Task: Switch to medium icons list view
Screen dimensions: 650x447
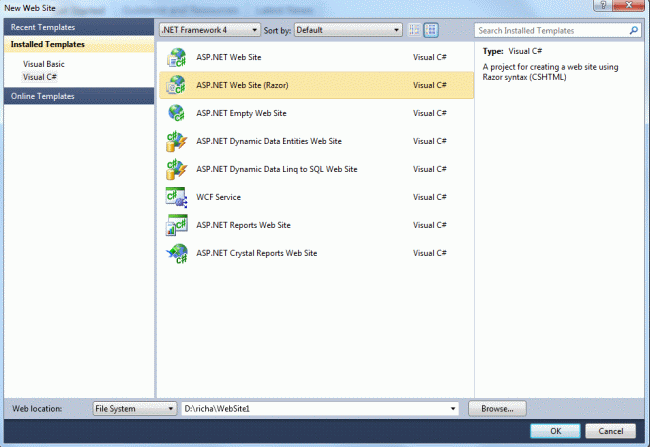Action: 431,30
